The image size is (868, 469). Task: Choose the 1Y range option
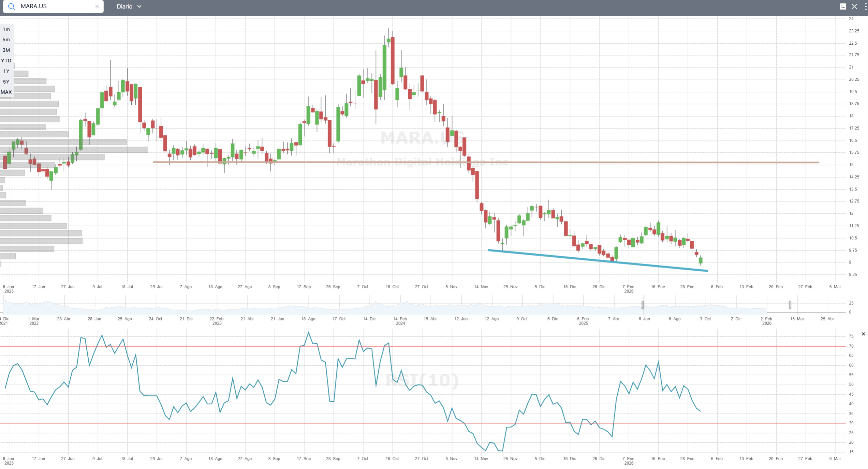(6, 71)
